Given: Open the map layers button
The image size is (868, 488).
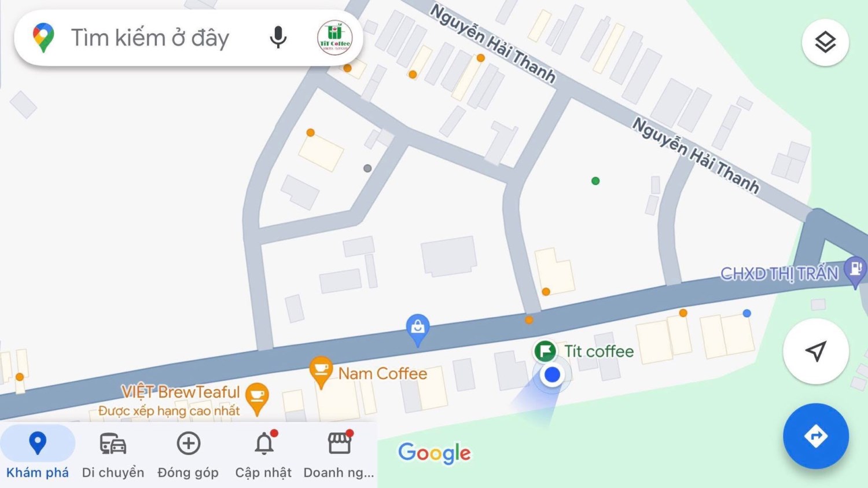Looking at the screenshot, I should pyautogui.click(x=825, y=42).
